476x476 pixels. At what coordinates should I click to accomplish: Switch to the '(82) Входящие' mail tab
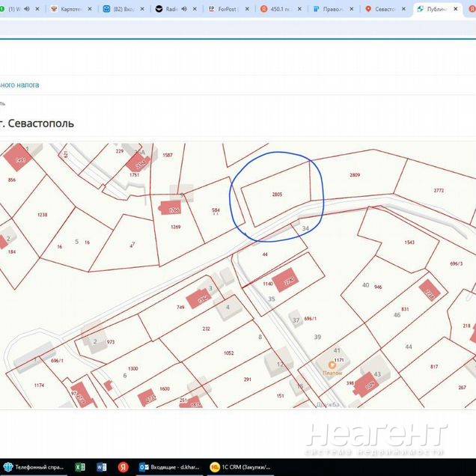coord(123,10)
